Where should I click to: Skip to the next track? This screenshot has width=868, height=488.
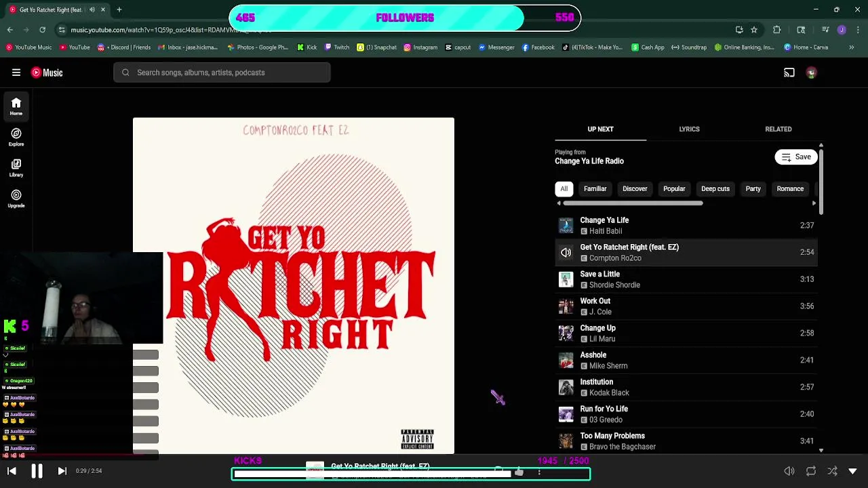click(62, 471)
